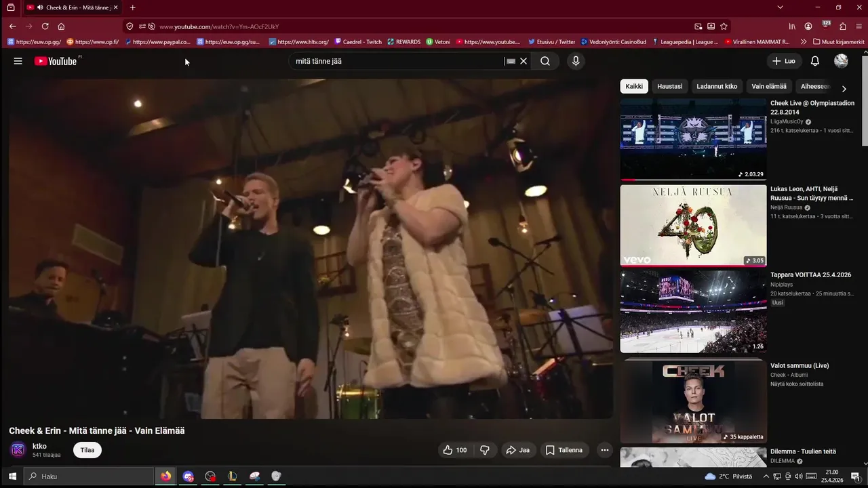Click the install/save page icon in address bar
This screenshot has height=488, width=868.
711,26
